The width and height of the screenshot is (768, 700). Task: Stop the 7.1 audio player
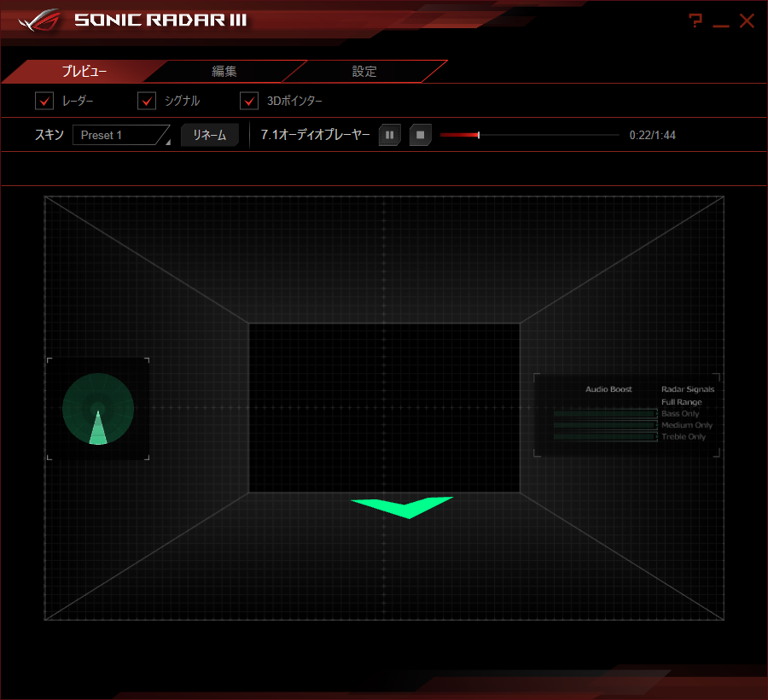420,135
